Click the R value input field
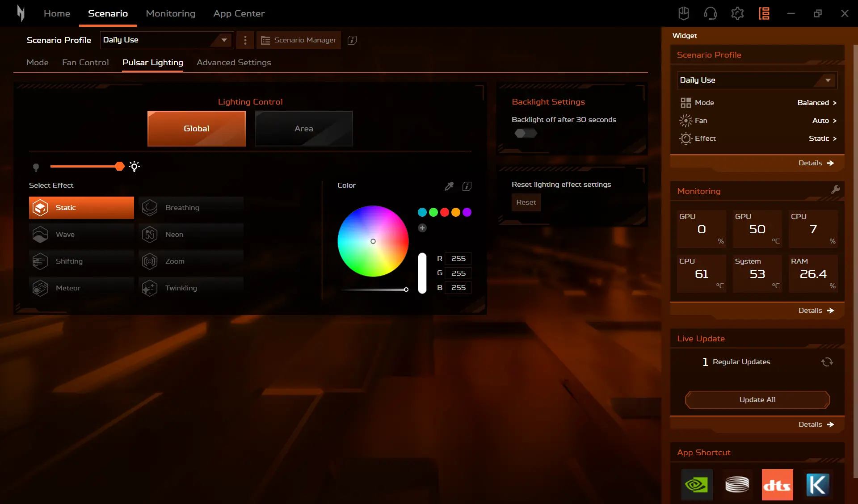 (x=458, y=259)
